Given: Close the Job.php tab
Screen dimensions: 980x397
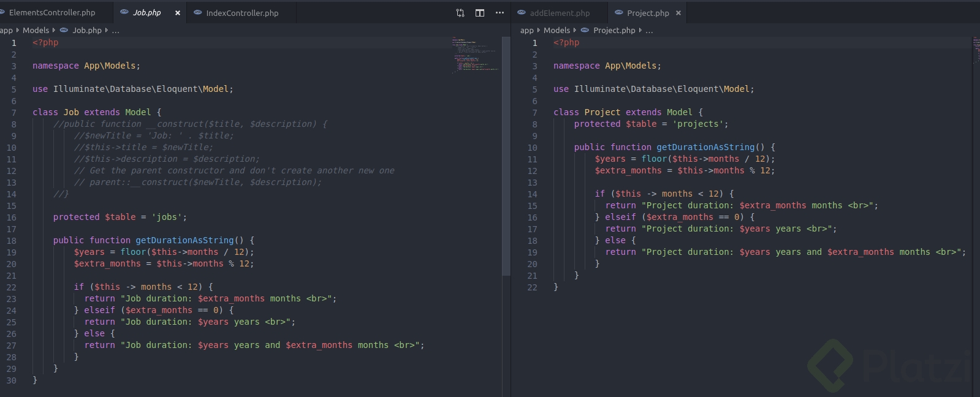Looking at the screenshot, I should tap(178, 13).
